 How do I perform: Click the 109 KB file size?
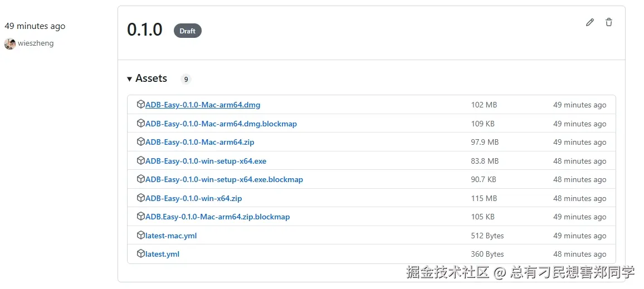point(482,124)
